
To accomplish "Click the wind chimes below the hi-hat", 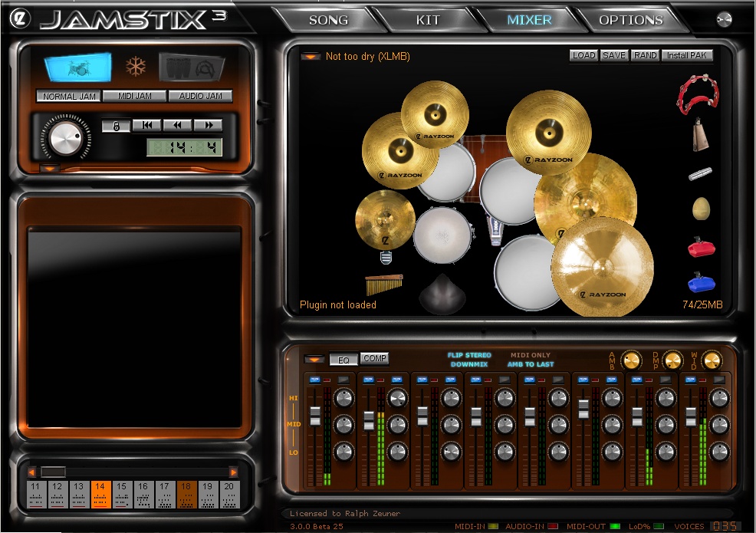I will tap(383, 285).
